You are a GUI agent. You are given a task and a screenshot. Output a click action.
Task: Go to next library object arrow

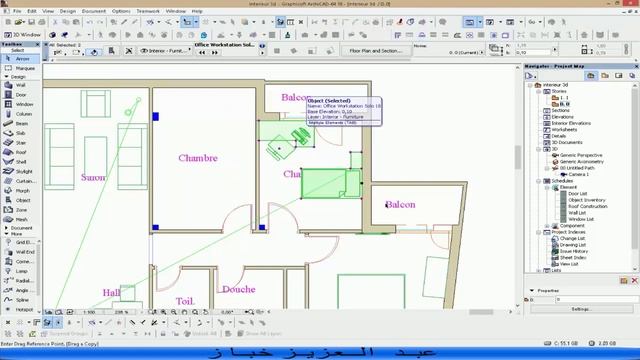click(215, 53)
